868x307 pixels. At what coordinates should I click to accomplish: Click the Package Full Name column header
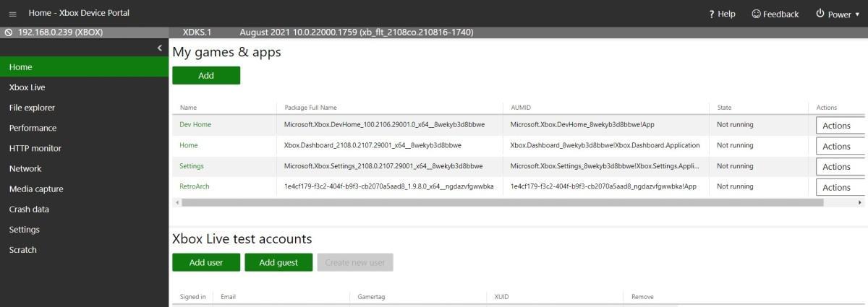[310, 108]
